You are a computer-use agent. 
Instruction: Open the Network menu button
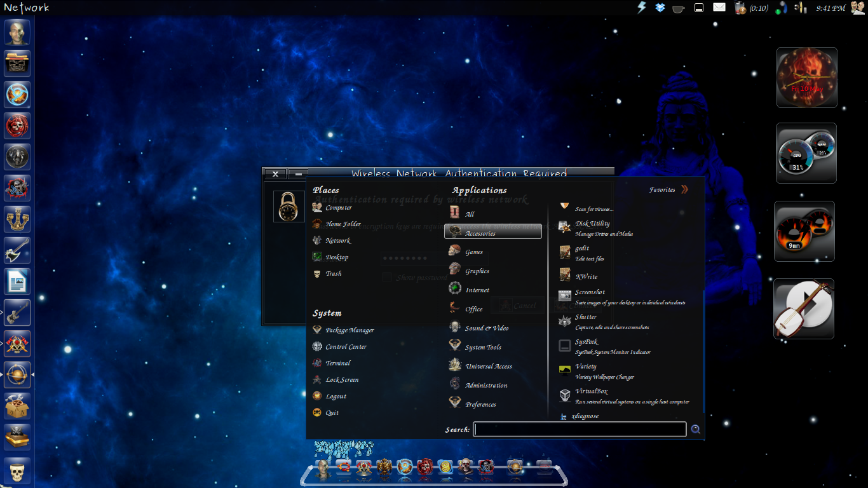pos(27,8)
